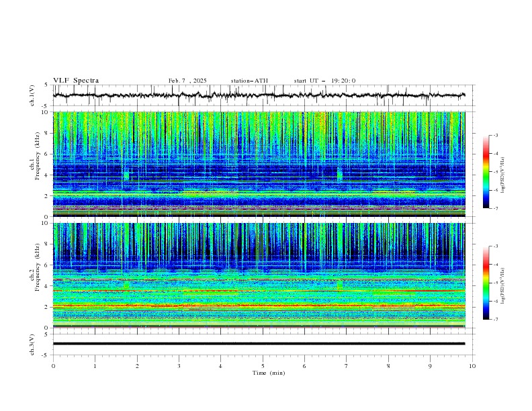Click the "start UT = 19:20:0" label
Image resolution: width=532 pixels, height=411 pixels.
[x=324, y=81]
